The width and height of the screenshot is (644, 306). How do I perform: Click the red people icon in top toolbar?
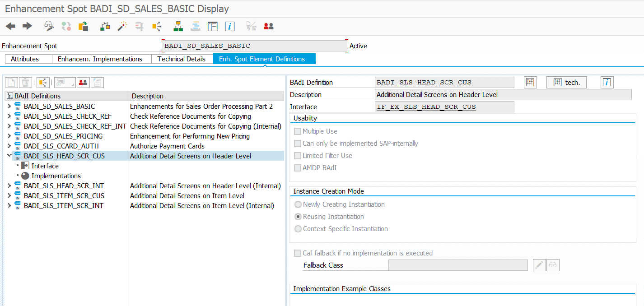[x=269, y=26]
